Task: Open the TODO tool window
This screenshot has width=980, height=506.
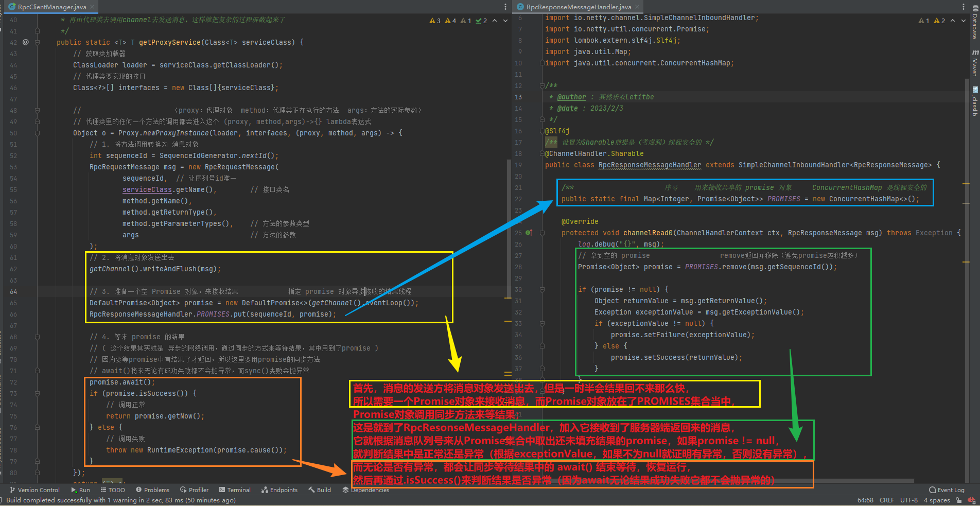Action: click(x=113, y=490)
